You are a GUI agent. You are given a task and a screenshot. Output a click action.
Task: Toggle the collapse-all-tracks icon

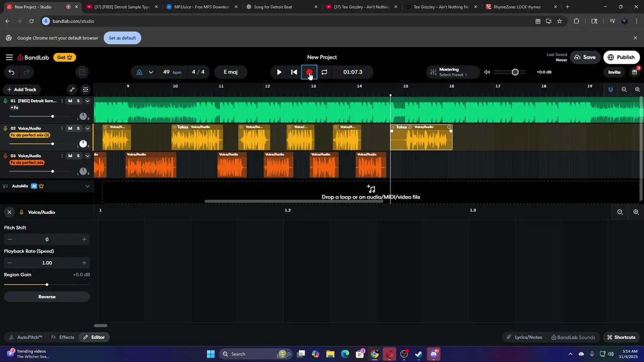(x=86, y=89)
